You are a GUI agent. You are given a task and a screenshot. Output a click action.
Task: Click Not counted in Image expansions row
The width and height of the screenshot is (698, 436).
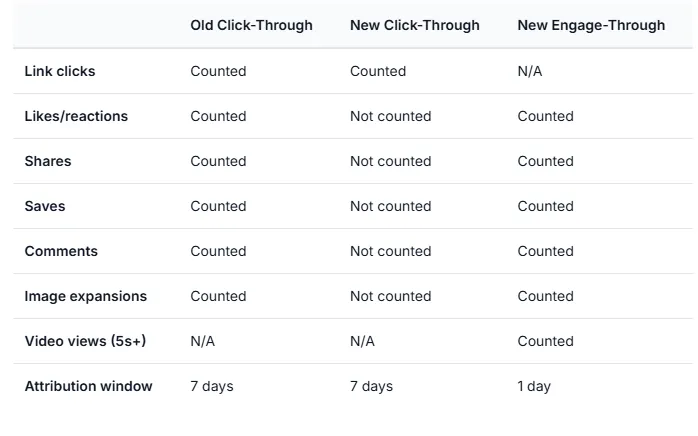tap(390, 296)
